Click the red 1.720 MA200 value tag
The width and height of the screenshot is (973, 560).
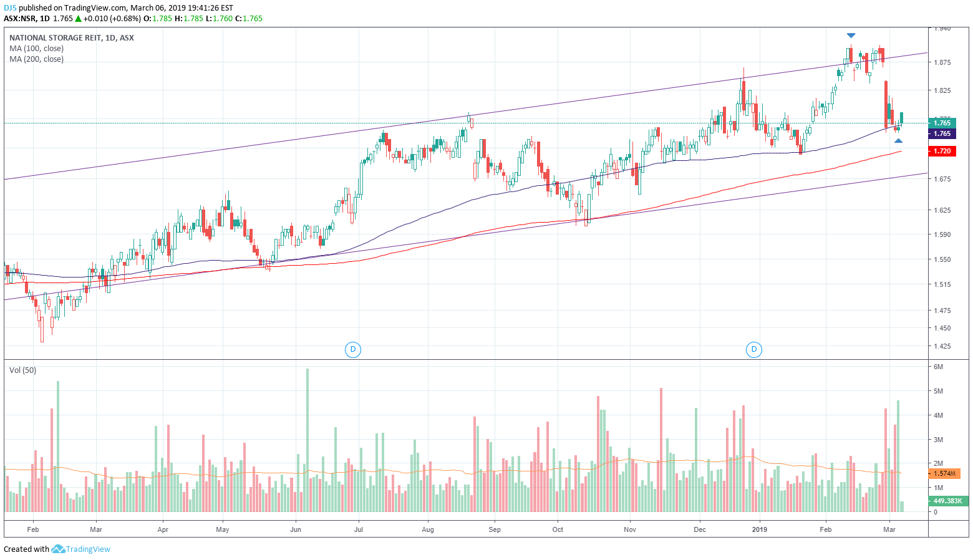click(942, 151)
